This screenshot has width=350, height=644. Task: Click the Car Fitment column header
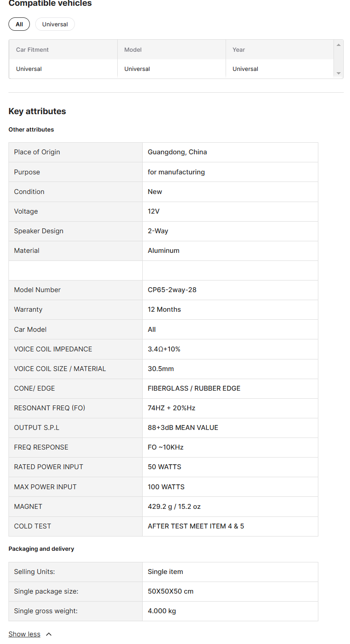63,50
